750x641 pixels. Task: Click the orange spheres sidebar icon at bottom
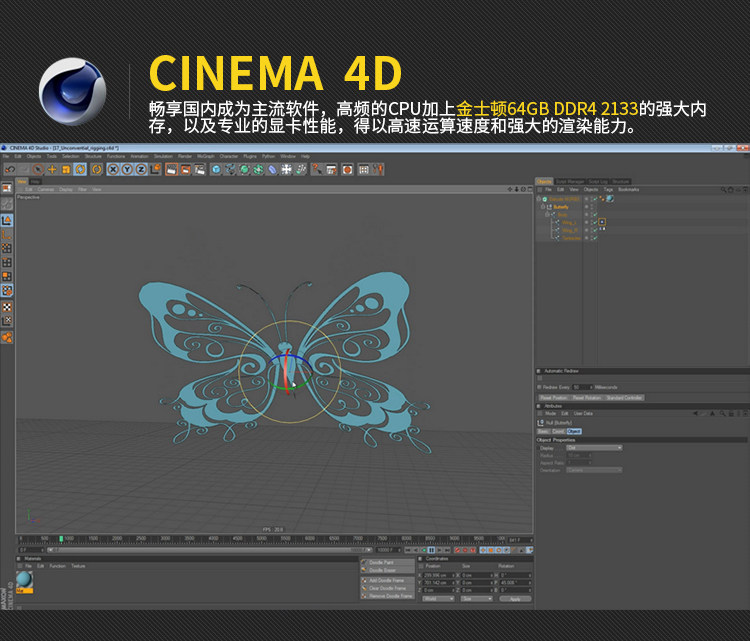(x=7, y=338)
